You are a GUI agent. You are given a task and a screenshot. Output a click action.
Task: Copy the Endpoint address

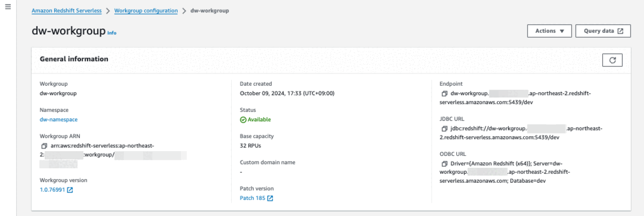tap(444, 93)
